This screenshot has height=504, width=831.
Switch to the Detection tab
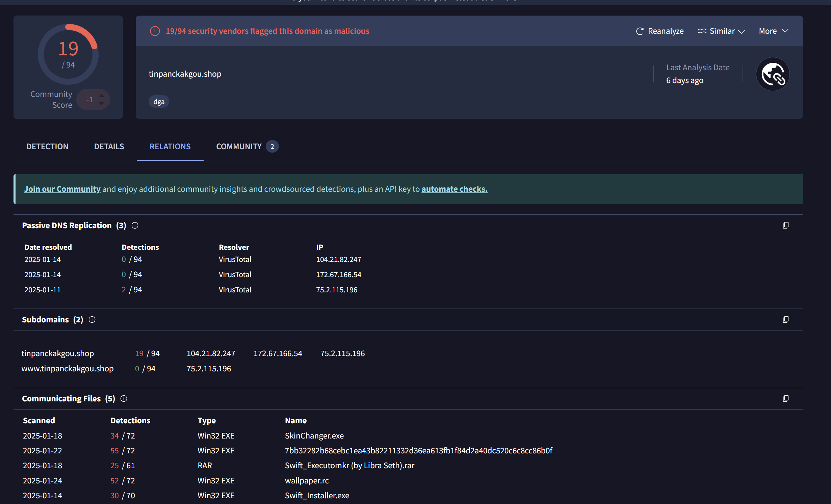[x=47, y=147]
